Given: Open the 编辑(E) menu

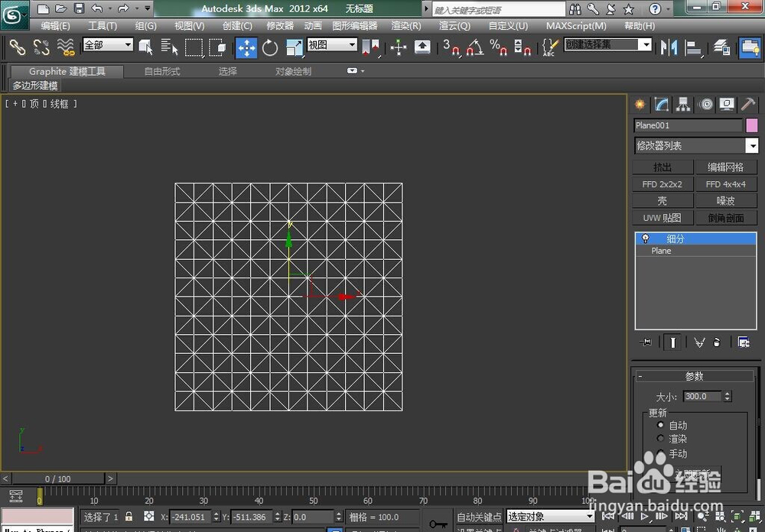Looking at the screenshot, I should [56, 26].
